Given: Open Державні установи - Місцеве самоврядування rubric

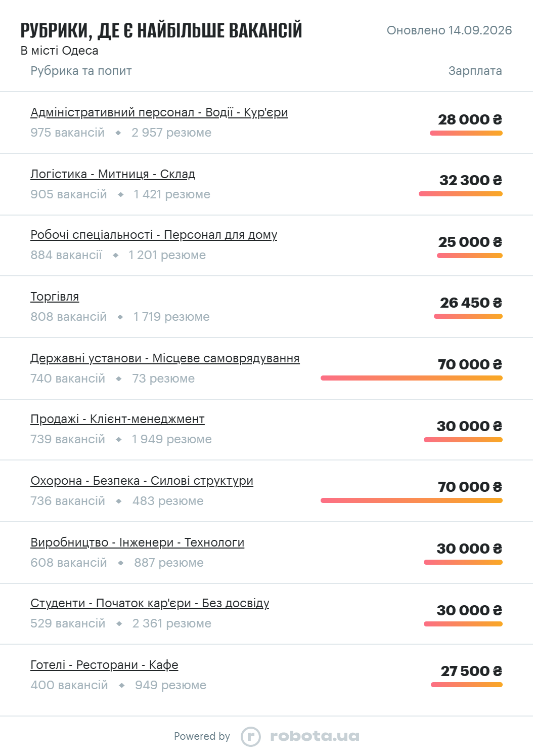Looking at the screenshot, I should pos(165,358).
